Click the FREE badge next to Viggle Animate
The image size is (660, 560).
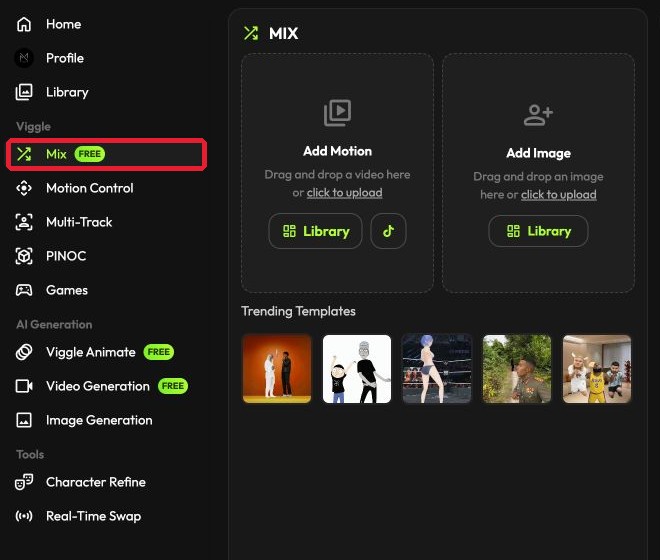[x=159, y=352]
